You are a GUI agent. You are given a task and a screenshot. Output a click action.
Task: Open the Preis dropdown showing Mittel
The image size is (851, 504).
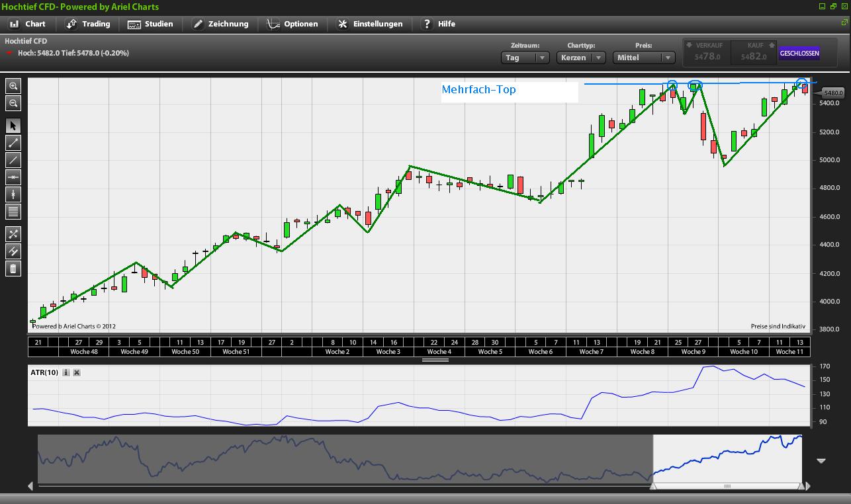point(644,58)
